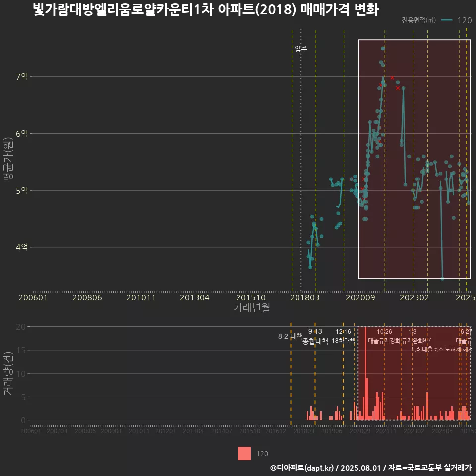This screenshot has width=476, height=476.
Task: Click the 18차대책 policy label
Action: click(343, 340)
